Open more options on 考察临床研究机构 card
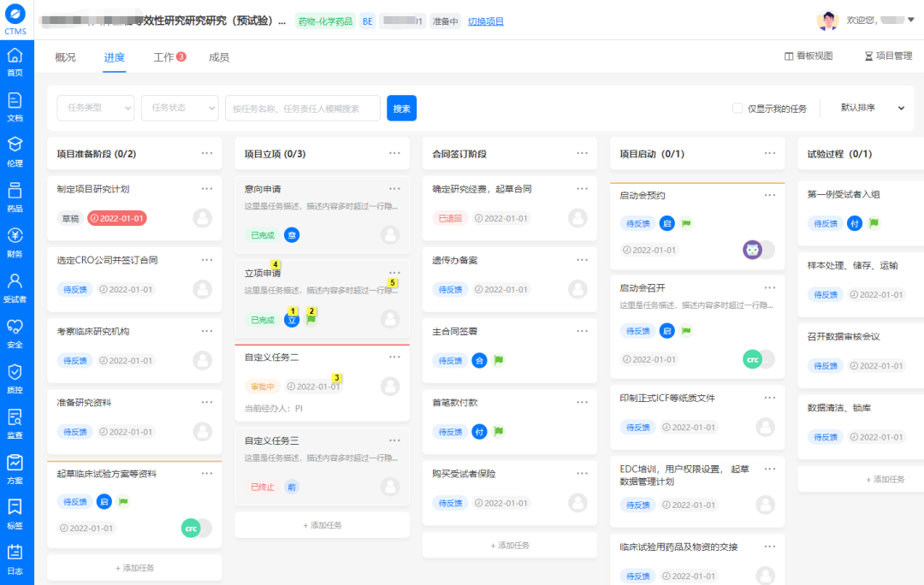 point(207,331)
